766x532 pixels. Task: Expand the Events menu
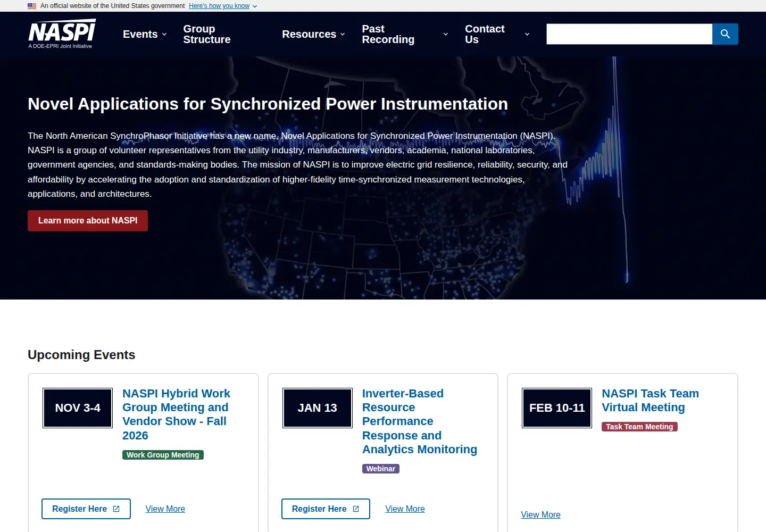tap(145, 34)
